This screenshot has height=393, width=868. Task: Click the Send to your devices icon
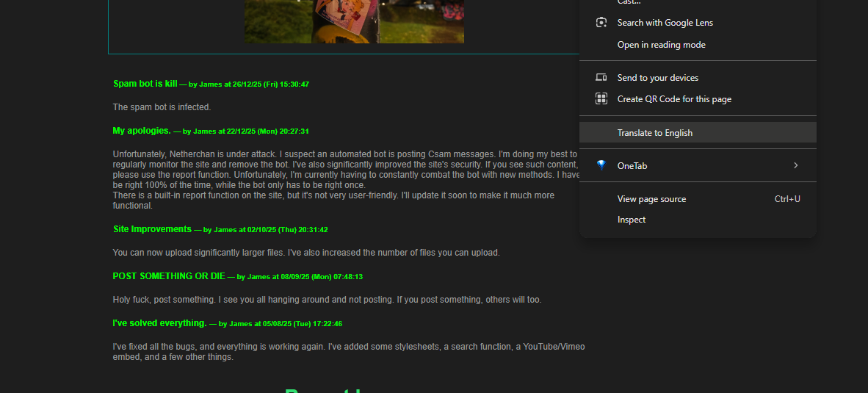[x=601, y=78]
